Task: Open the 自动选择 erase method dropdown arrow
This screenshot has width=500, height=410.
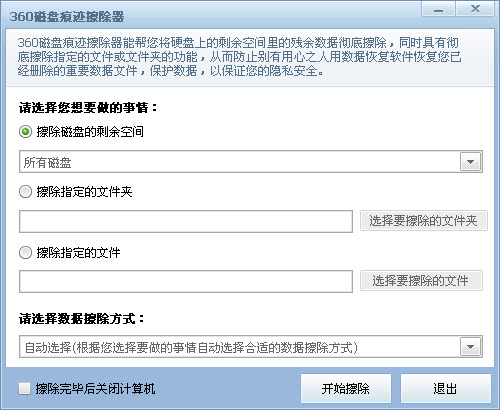Action: coord(470,347)
